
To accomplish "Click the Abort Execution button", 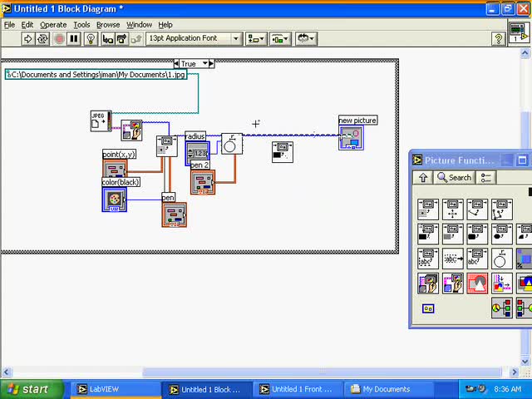I will pyautogui.click(x=59, y=39).
